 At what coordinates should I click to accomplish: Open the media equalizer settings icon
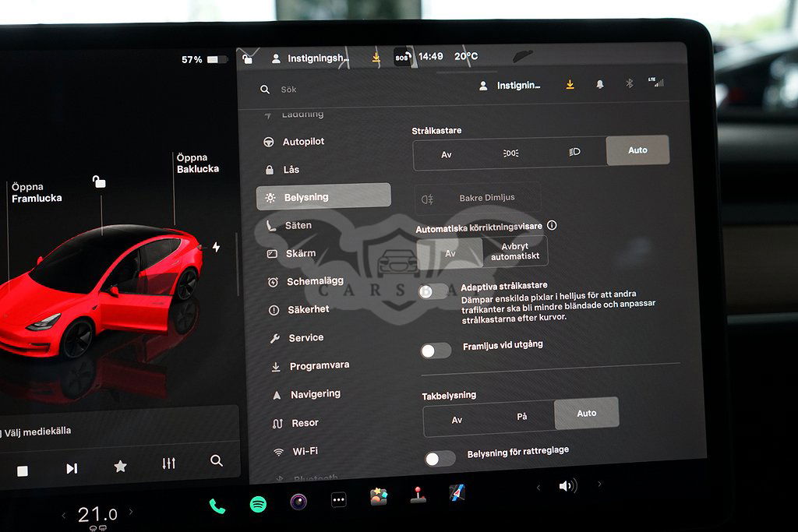pyautogui.click(x=169, y=463)
